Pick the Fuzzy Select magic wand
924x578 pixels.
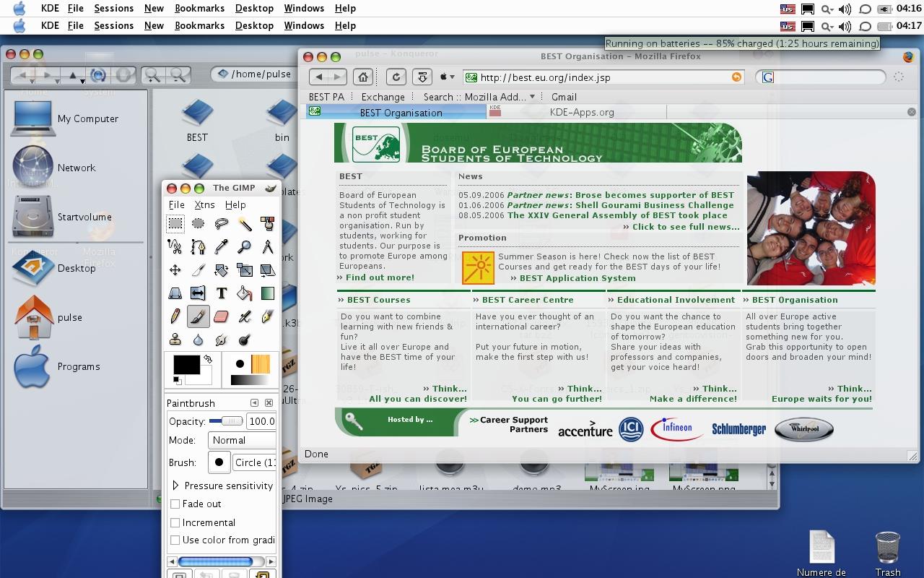click(x=244, y=223)
